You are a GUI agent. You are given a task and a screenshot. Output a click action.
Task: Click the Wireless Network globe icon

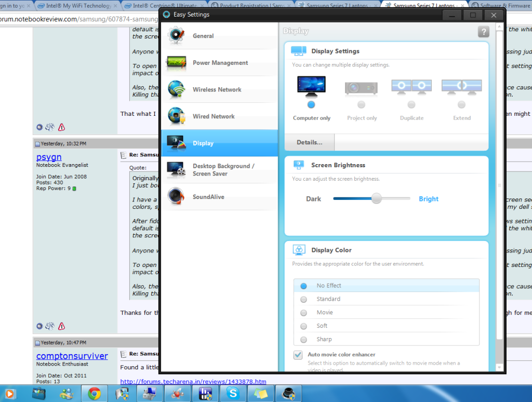[x=177, y=89]
